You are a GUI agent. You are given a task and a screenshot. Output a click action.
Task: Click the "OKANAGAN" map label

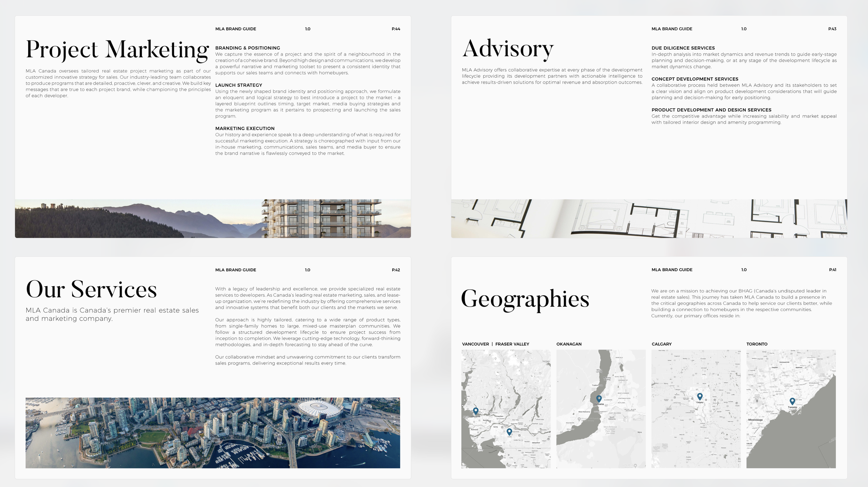click(569, 344)
